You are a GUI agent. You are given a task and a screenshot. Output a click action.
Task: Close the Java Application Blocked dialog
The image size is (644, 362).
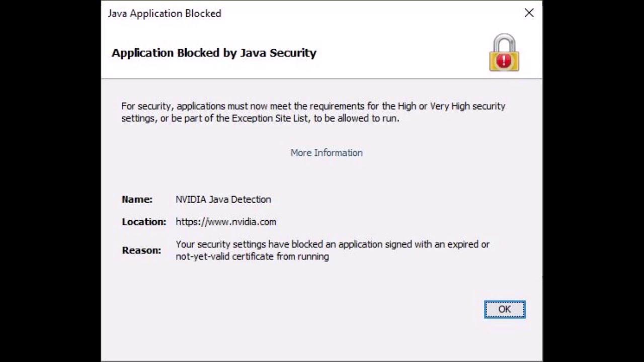tap(529, 13)
